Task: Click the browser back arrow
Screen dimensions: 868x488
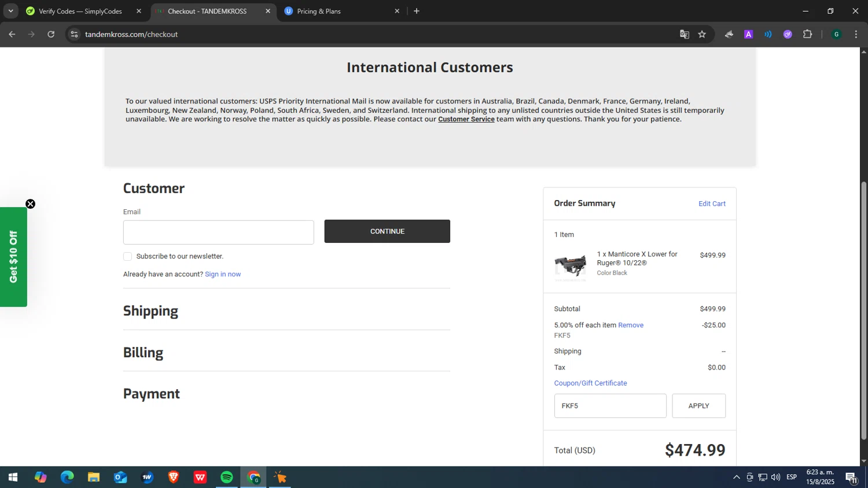Action: click(12, 34)
